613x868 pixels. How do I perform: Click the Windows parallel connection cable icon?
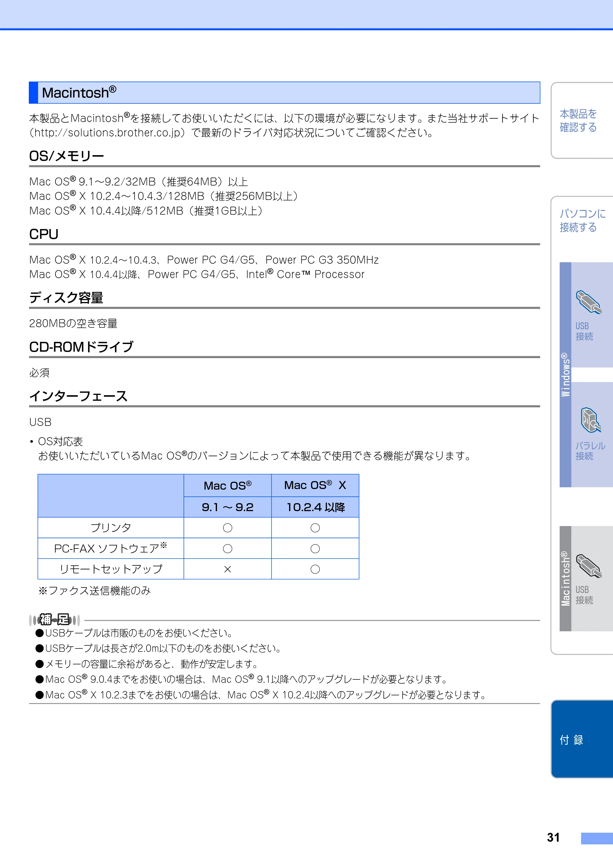[591, 420]
